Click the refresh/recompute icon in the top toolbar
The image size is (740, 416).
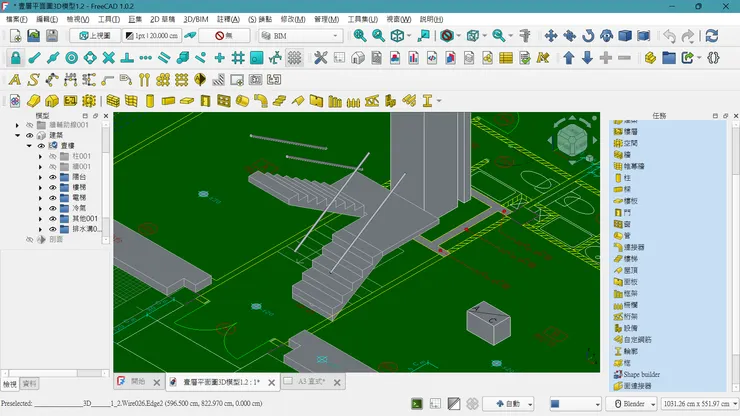coord(711,35)
